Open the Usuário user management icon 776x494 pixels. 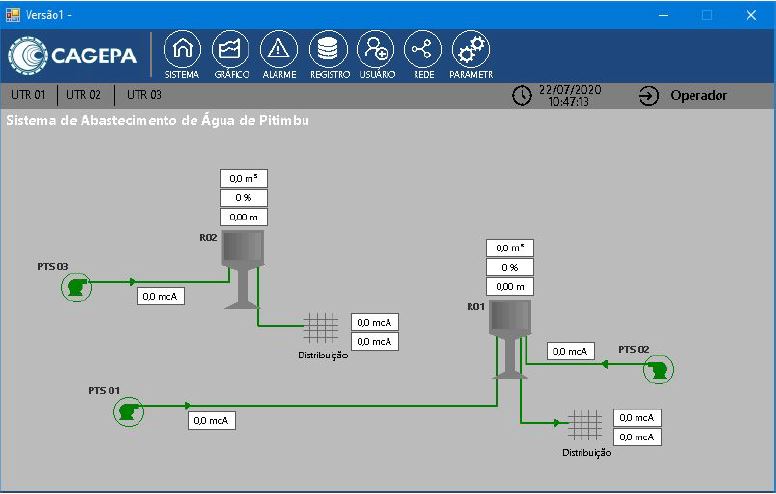coord(377,50)
